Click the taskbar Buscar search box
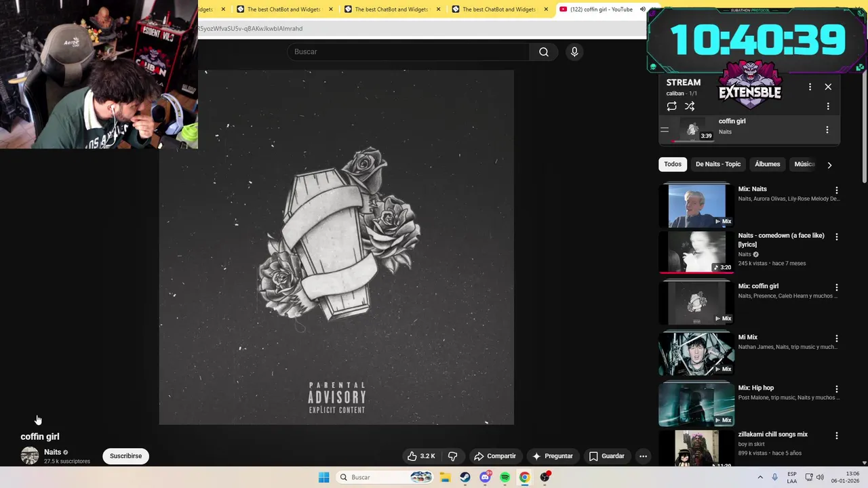The height and width of the screenshot is (488, 868). click(x=384, y=477)
